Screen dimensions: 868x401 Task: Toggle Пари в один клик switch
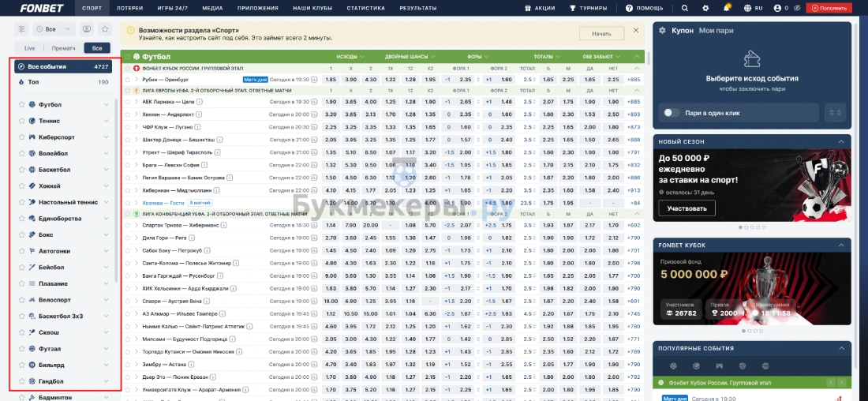point(672,112)
